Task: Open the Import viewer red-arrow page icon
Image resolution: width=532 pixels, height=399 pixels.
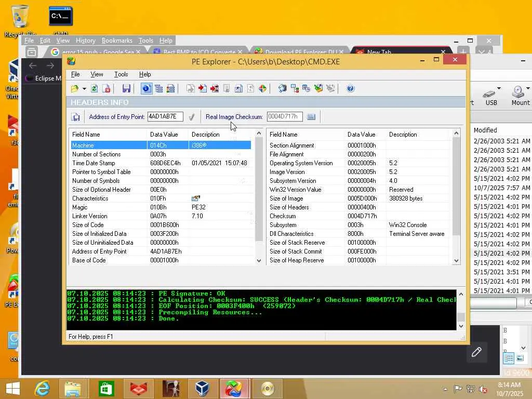Action: [203, 89]
